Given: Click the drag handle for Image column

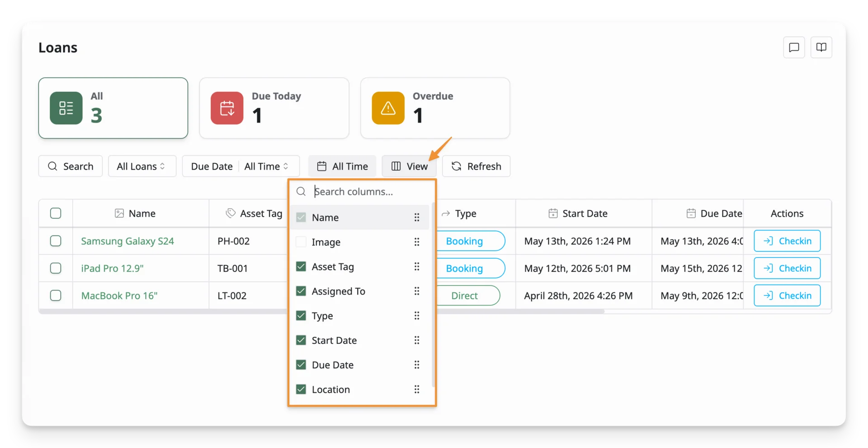Looking at the screenshot, I should tap(417, 242).
